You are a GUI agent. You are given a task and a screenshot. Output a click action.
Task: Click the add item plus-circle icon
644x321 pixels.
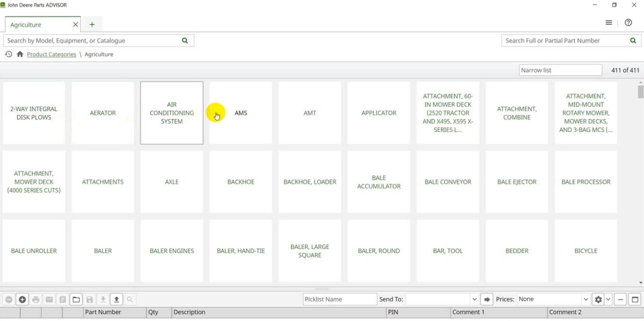[22, 300]
